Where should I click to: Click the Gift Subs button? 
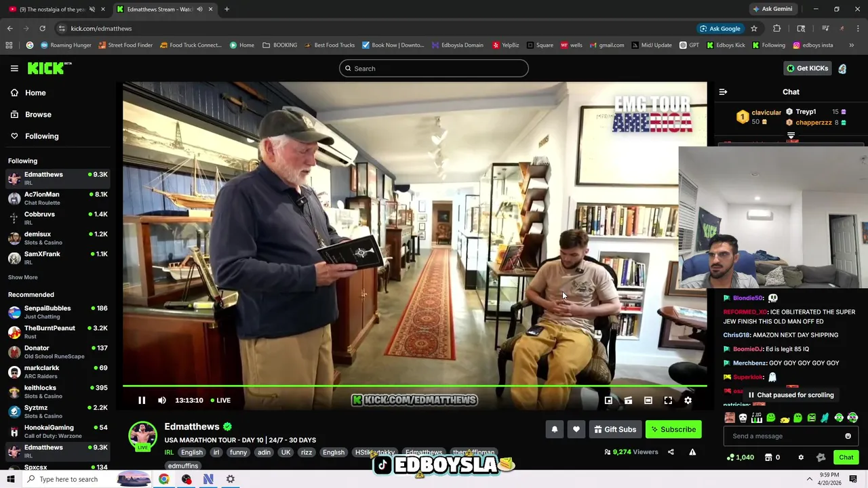(615, 429)
